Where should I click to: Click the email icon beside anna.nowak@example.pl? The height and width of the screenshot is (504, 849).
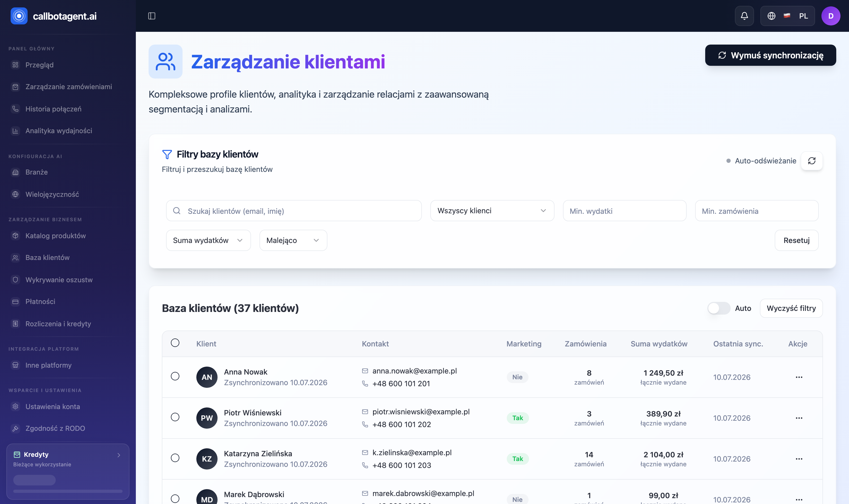click(x=365, y=371)
